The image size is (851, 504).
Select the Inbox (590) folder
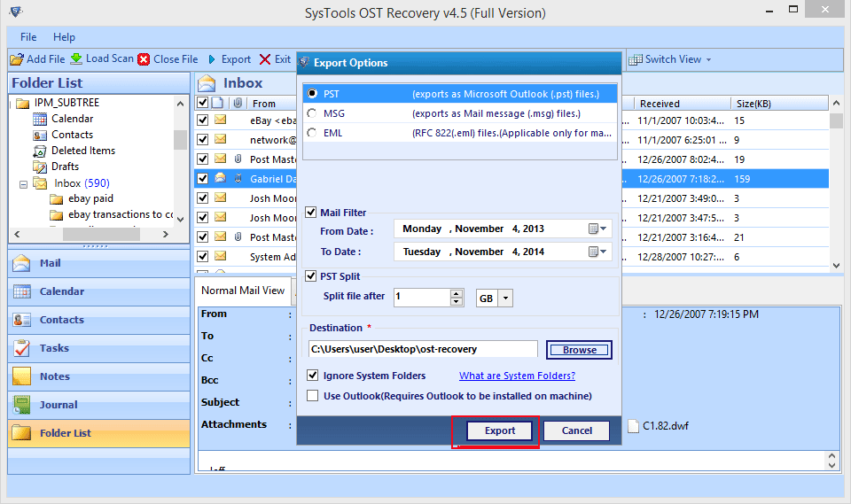click(82, 182)
